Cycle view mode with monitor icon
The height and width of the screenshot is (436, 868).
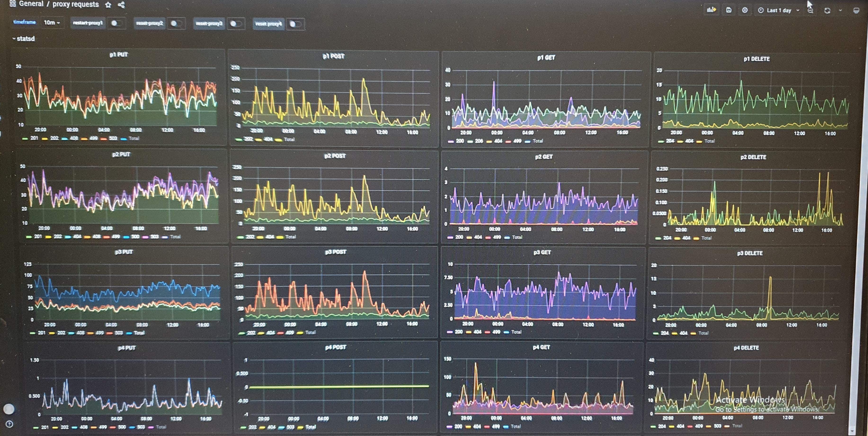[856, 10]
